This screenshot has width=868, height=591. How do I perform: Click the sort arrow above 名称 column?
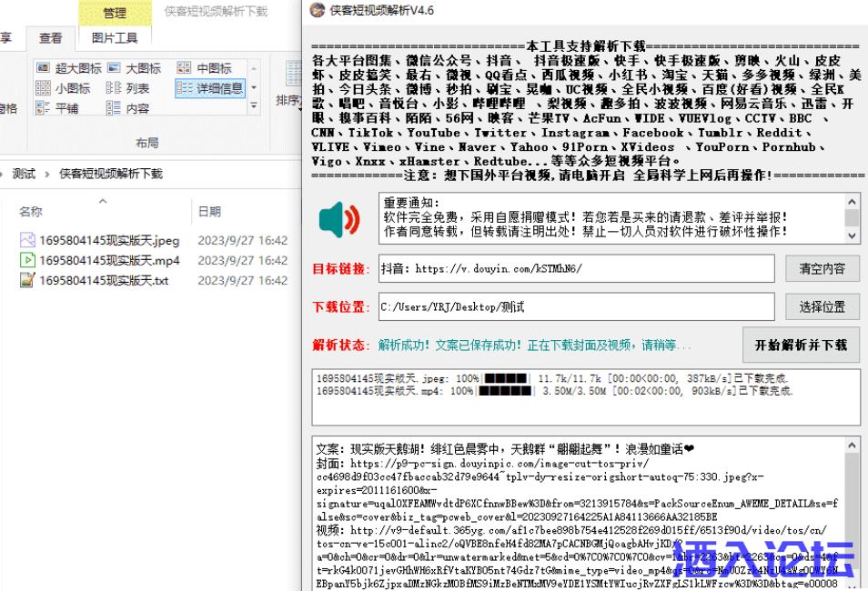103,202
